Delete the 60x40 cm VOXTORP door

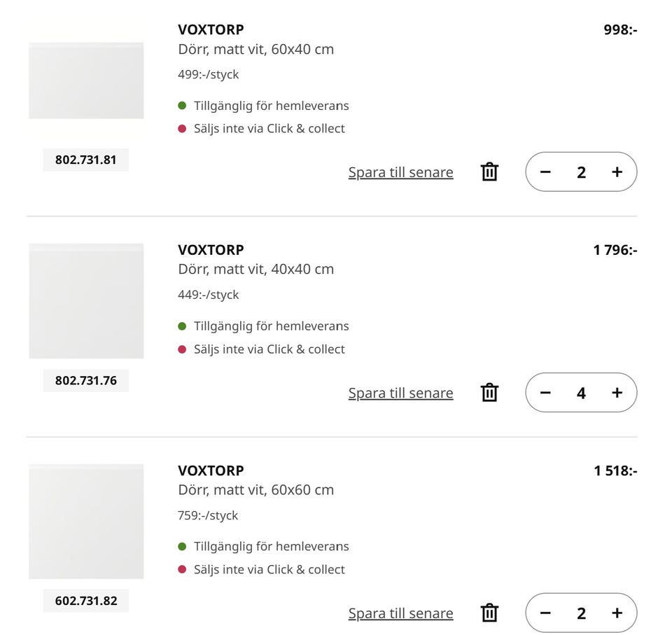point(489,172)
